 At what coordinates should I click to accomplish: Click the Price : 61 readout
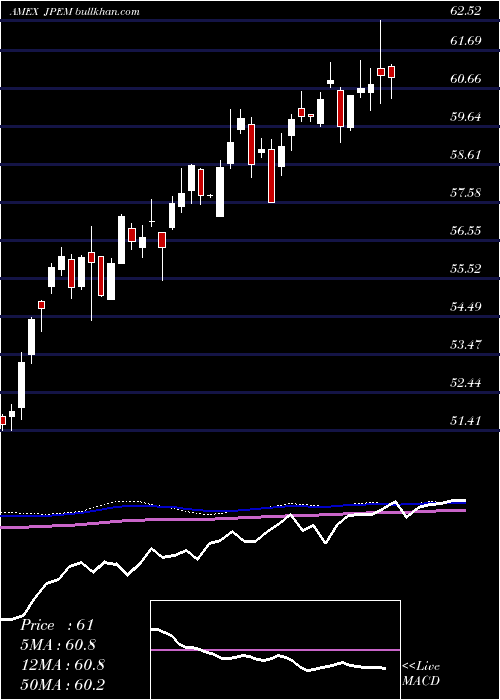tap(57, 625)
